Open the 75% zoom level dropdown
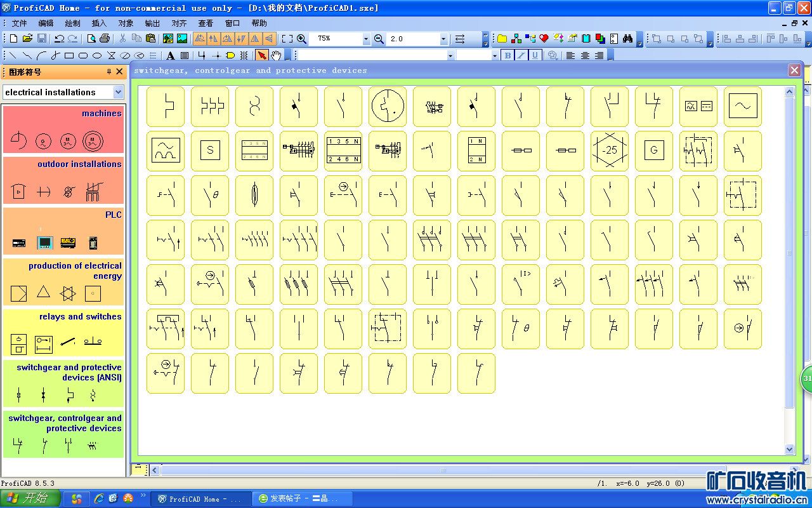The height and width of the screenshot is (508, 812). (x=366, y=39)
